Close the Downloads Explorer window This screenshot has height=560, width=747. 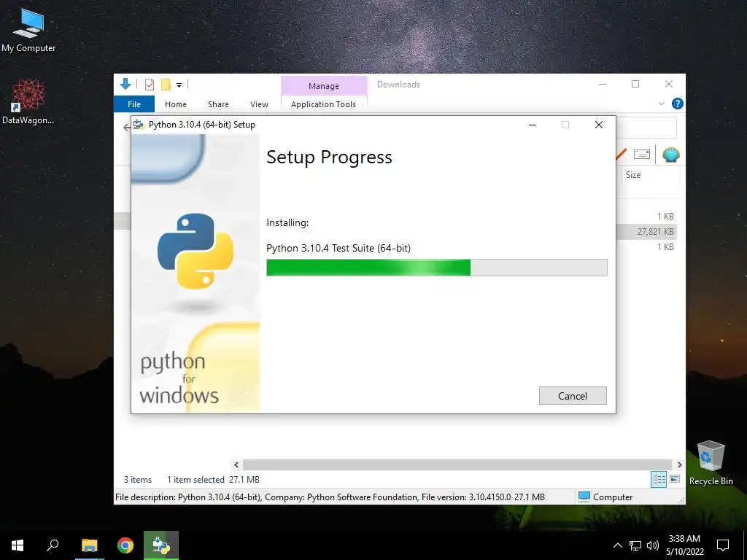tap(669, 85)
